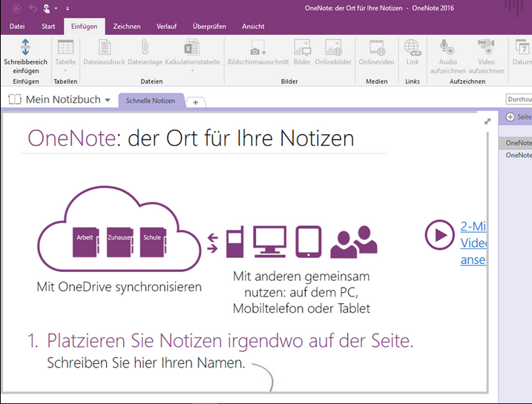Click in the Durchsuchen search field
This screenshot has width=532, height=404.
[519, 99]
